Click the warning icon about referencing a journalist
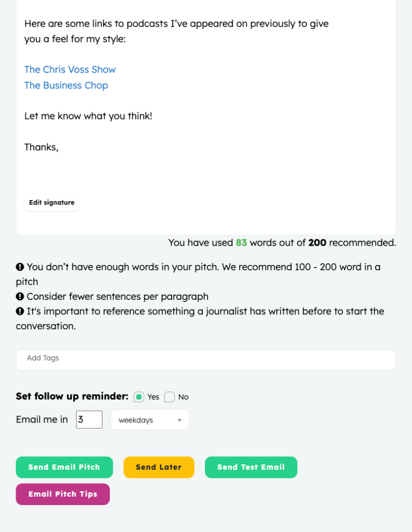The image size is (412, 532). point(20,311)
